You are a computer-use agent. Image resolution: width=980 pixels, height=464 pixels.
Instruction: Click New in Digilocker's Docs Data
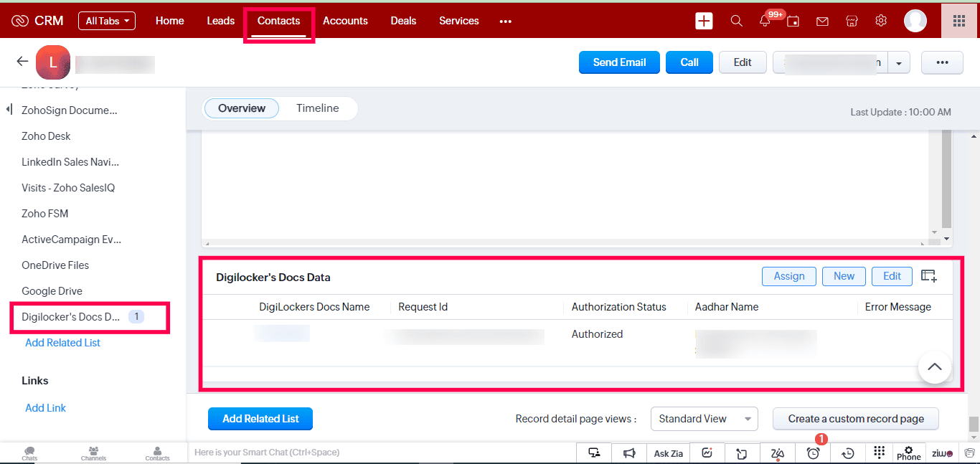click(x=844, y=276)
